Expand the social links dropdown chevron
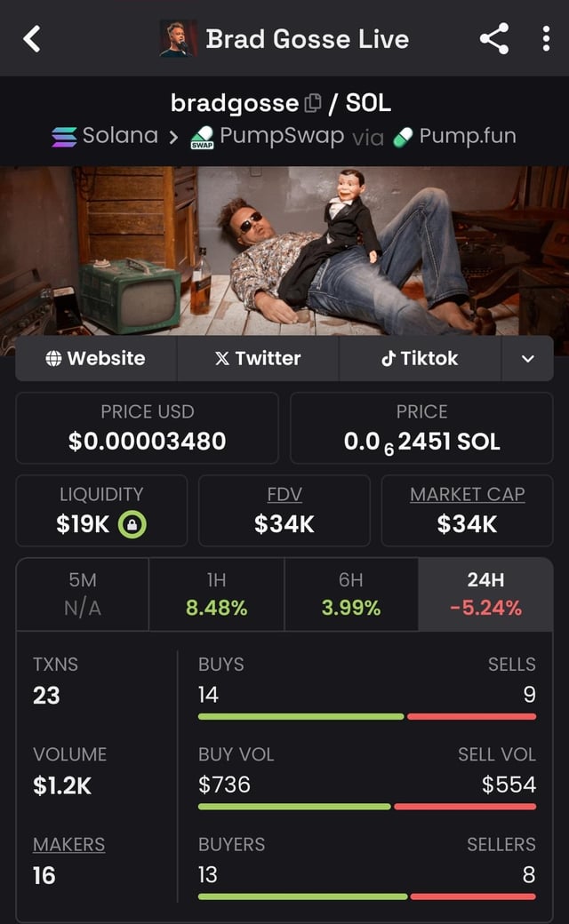This screenshot has width=569, height=924. click(527, 358)
